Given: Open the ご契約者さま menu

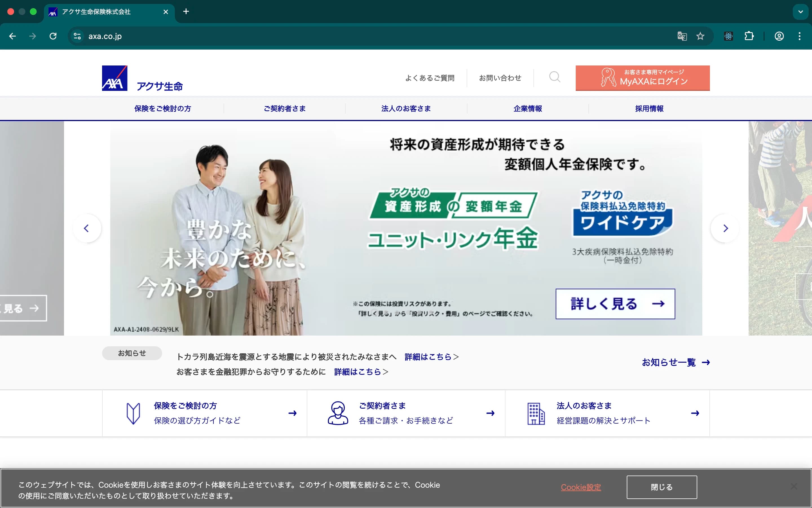Looking at the screenshot, I should tap(284, 109).
